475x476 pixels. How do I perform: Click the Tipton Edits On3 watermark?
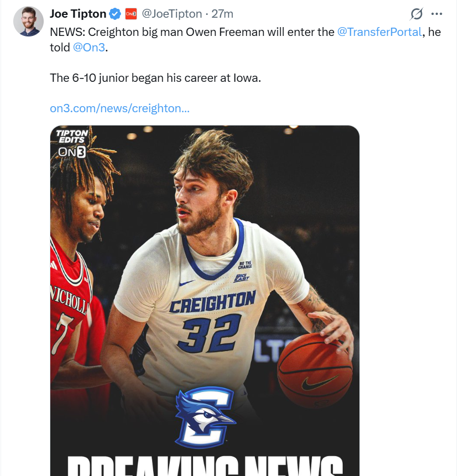[x=72, y=144]
